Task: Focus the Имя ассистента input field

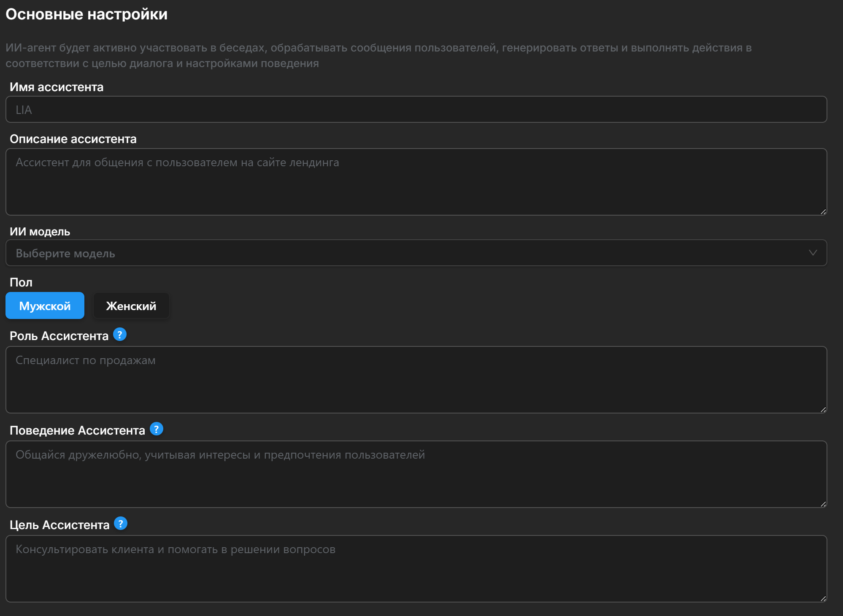Action: coord(416,110)
